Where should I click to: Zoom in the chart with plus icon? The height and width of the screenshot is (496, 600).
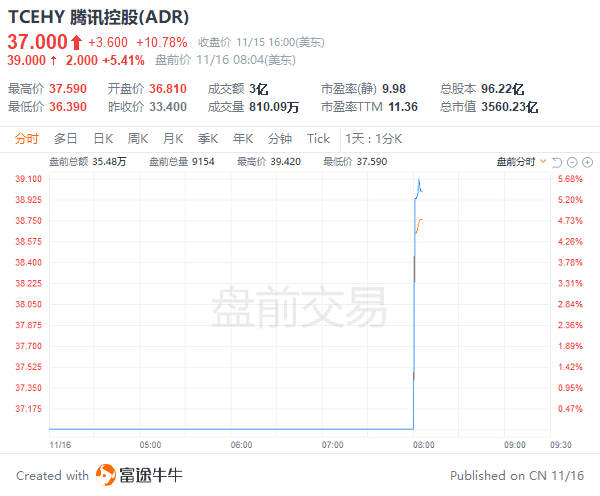pyautogui.click(x=587, y=163)
